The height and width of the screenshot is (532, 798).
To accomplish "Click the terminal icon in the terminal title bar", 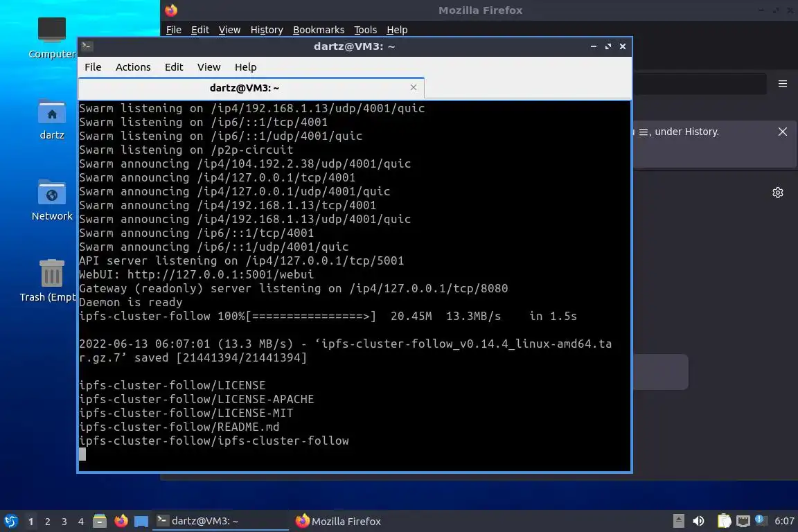I will 87,46.
